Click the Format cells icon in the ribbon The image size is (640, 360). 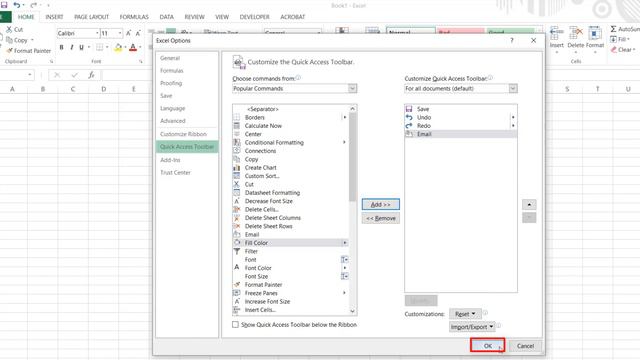[595, 33]
